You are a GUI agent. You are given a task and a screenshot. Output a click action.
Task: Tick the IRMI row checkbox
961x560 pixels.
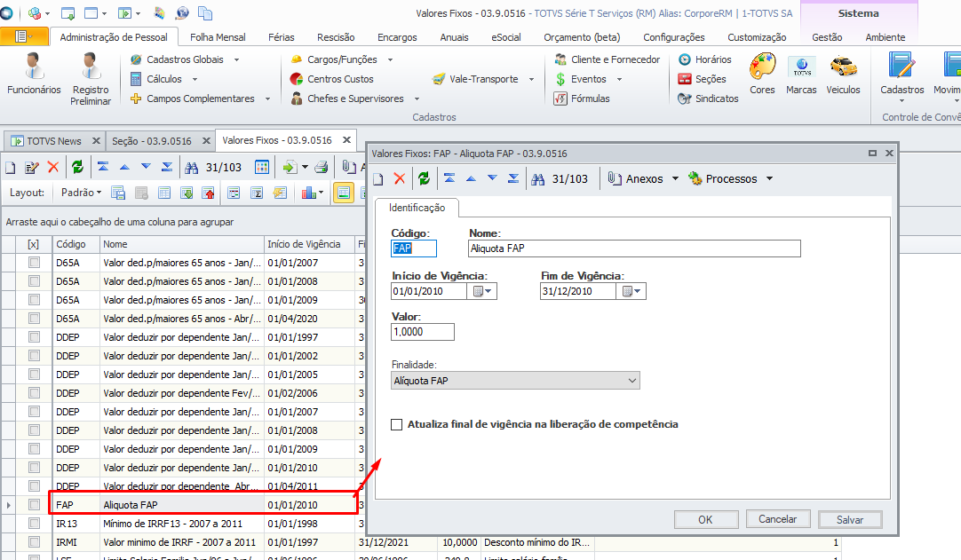34,542
